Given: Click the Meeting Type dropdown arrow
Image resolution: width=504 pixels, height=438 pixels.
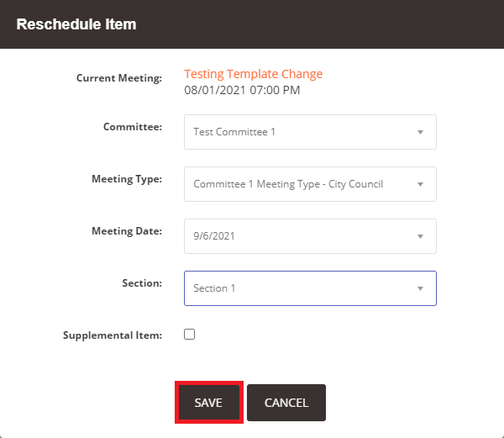Looking at the screenshot, I should click(420, 184).
